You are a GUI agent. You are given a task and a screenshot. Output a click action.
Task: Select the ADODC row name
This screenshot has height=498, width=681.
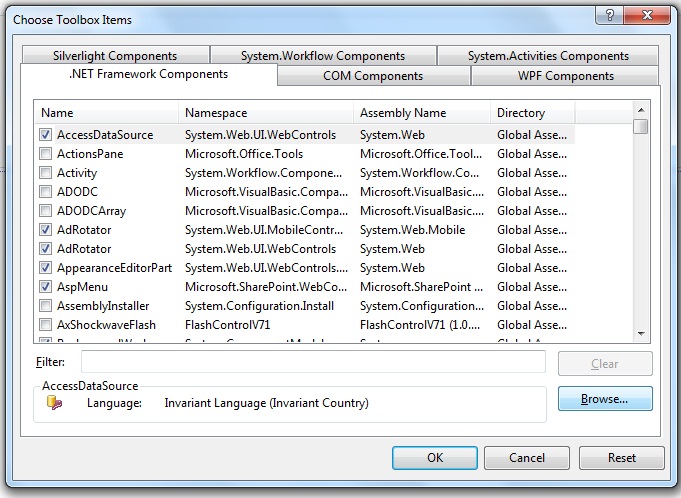click(77, 191)
